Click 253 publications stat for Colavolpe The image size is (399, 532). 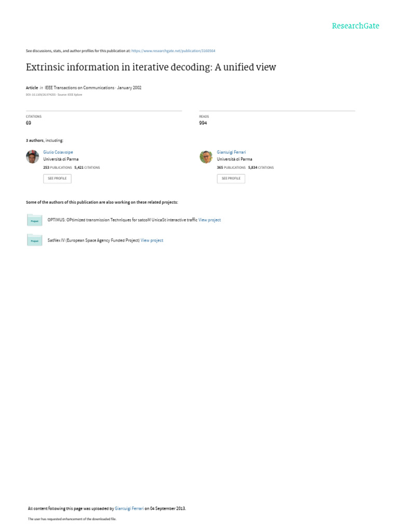pos(57,168)
